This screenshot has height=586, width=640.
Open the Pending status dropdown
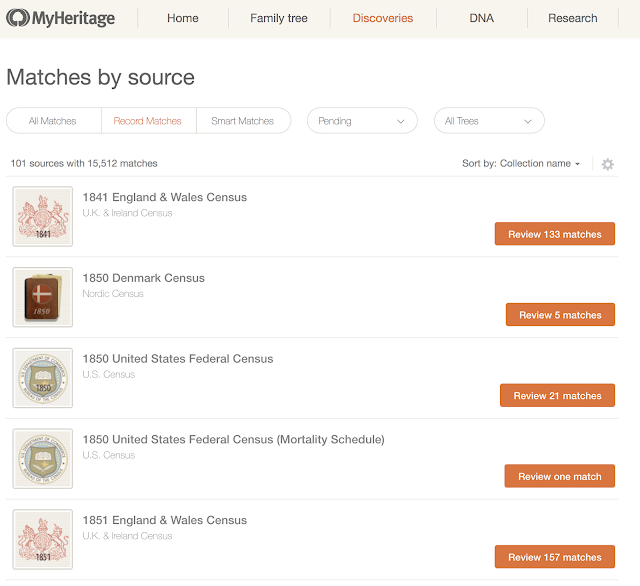(x=362, y=121)
